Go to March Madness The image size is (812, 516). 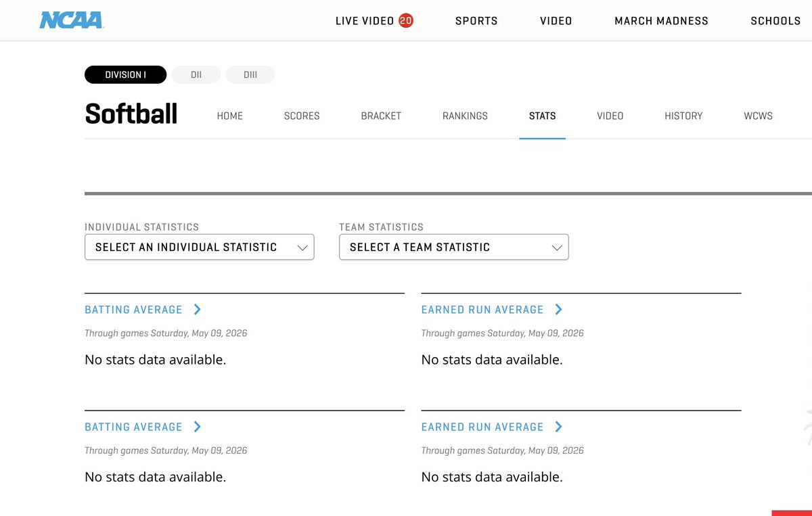[x=661, y=21]
